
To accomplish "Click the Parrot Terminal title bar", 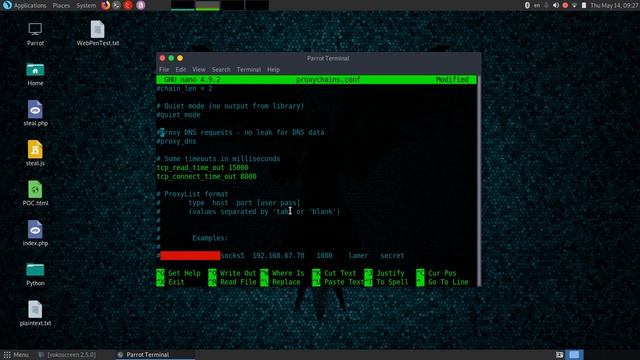I will pyautogui.click(x=318, y=58).
